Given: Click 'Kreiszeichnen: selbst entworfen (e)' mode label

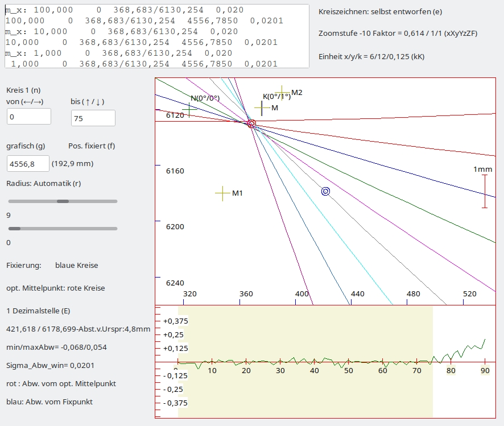Looking at the screenshot, I should (380, 11).
